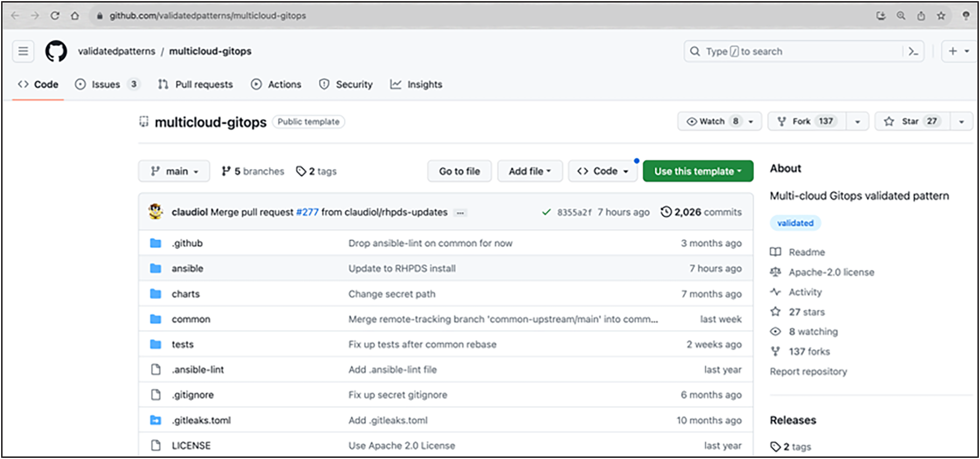Image resolution: width=980 pixels, height=459 pixels.
Task: Click the green commit status checkmark
Action: [546, 212]
